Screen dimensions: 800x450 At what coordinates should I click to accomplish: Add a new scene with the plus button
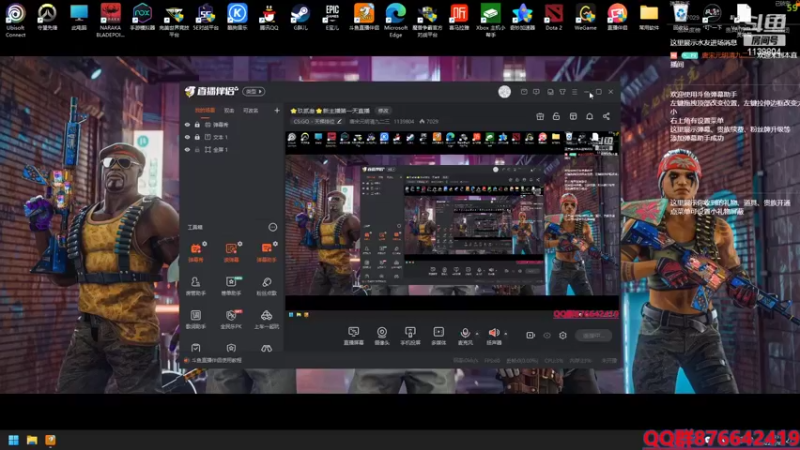[277, 110]
